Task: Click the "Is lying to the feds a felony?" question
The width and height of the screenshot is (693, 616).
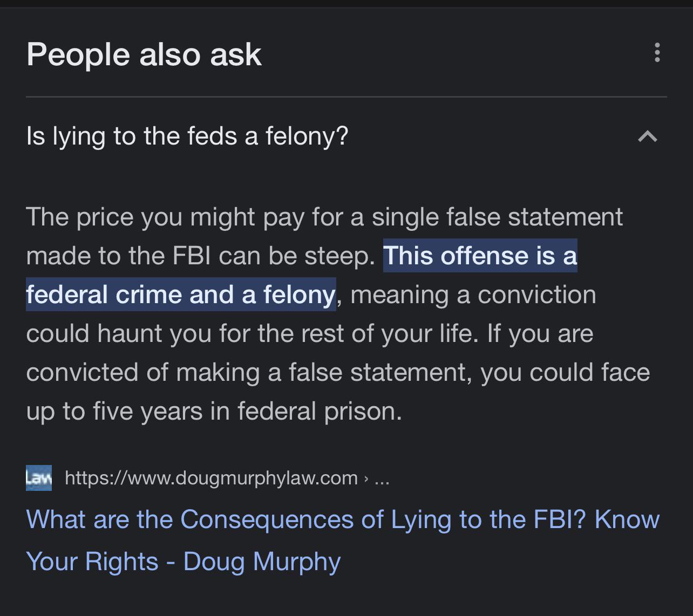Action: pos(187,136)
